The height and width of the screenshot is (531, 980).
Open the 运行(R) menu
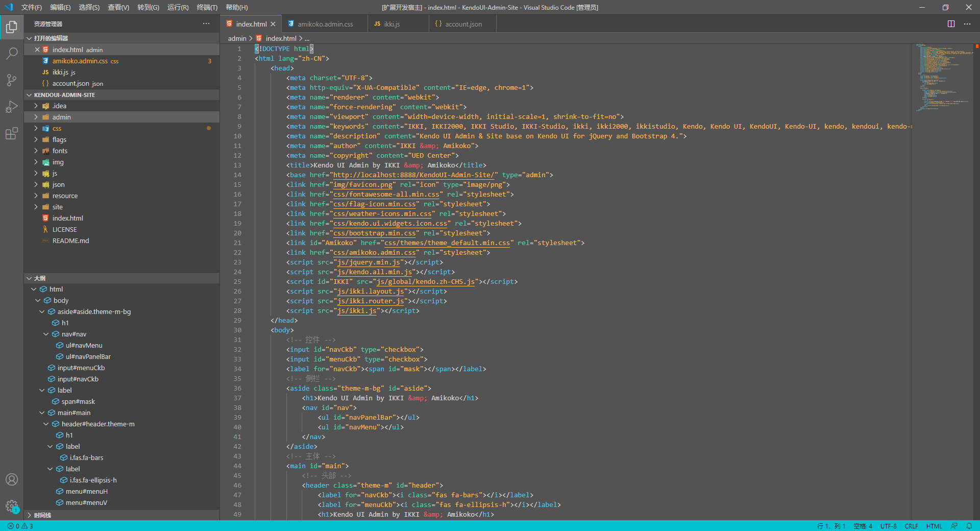[x=178, y=7]
